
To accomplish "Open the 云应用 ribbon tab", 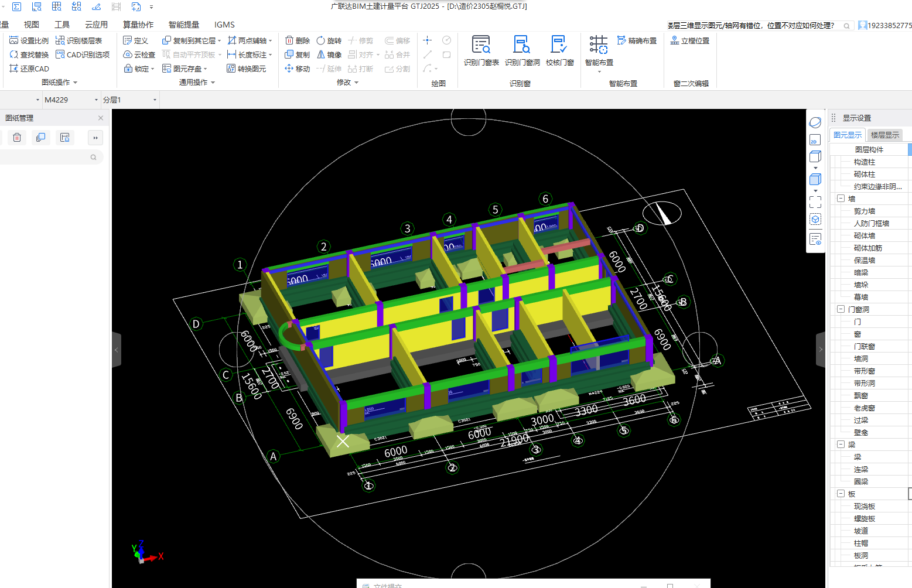I will coord(96,25).
